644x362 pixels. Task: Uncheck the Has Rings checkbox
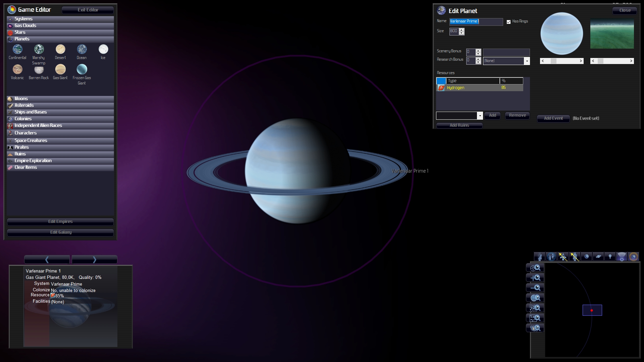(508, 22)
